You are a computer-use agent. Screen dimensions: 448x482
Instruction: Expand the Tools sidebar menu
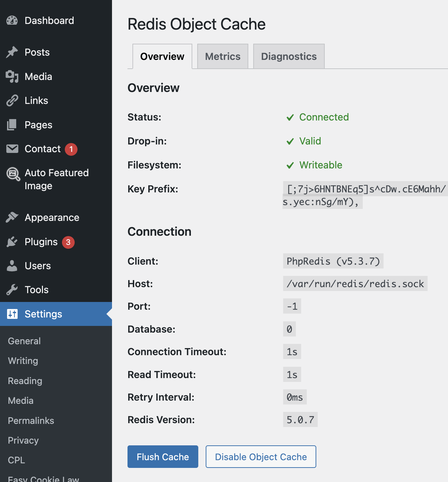(36, 290)
